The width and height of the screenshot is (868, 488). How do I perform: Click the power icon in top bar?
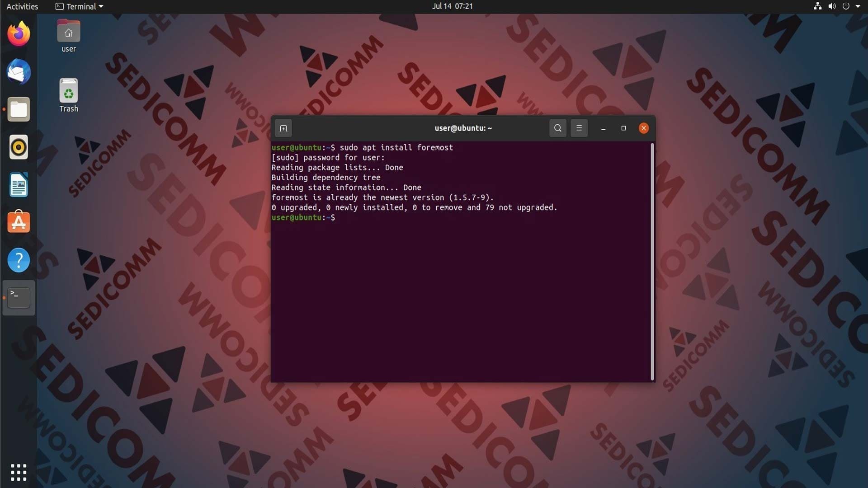pos(846,6)
